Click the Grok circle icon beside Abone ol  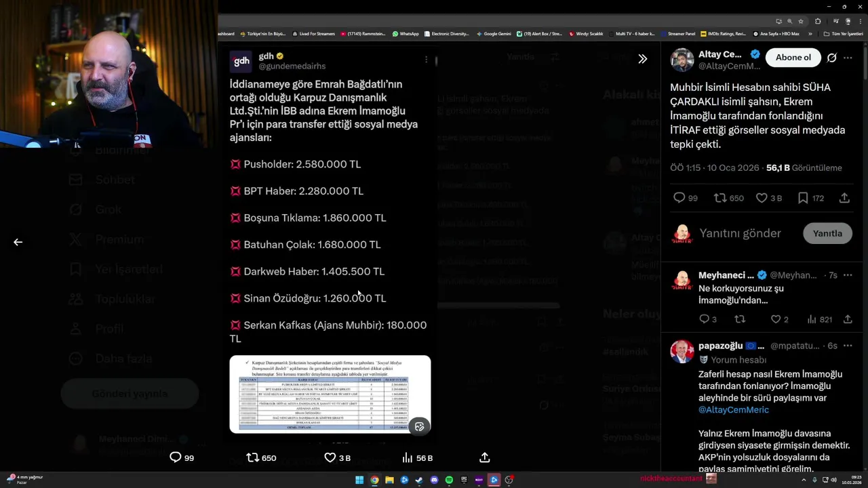click(832, 58)
